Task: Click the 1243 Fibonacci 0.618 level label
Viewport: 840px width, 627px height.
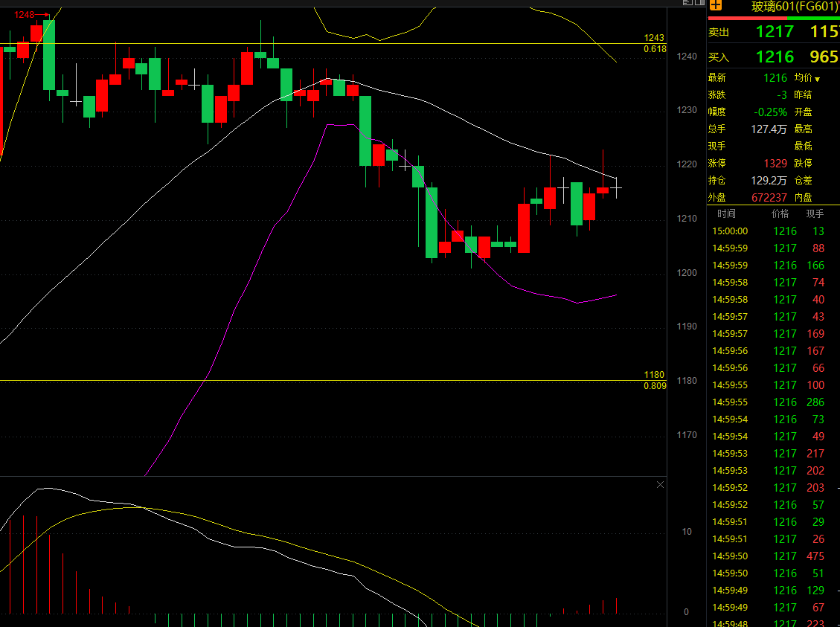Action: [655, 43]
